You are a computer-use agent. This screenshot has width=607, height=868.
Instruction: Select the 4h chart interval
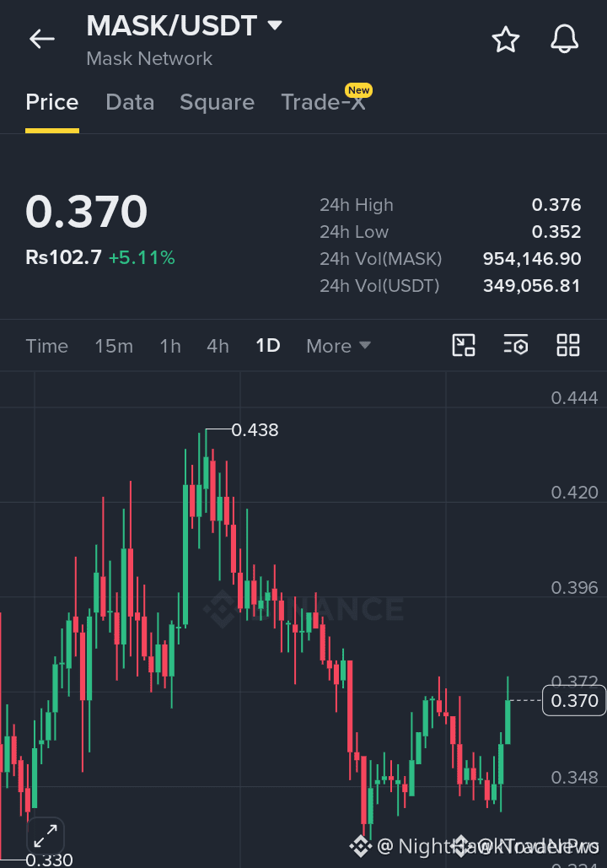pos(218,346)
